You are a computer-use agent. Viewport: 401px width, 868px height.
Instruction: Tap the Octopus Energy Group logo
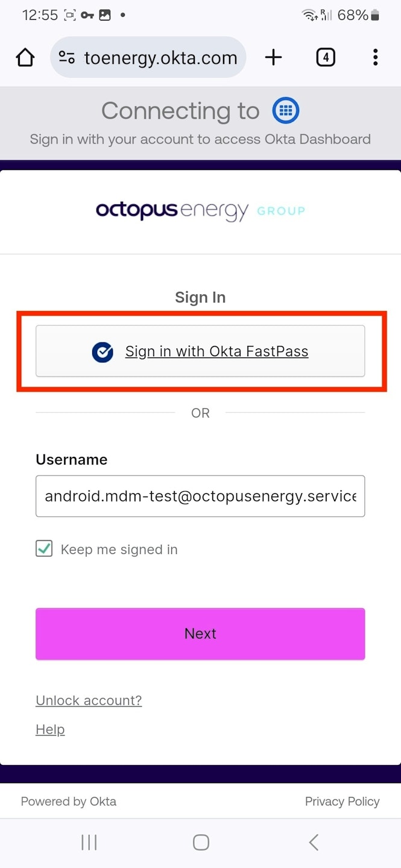(x=200, y=211)
